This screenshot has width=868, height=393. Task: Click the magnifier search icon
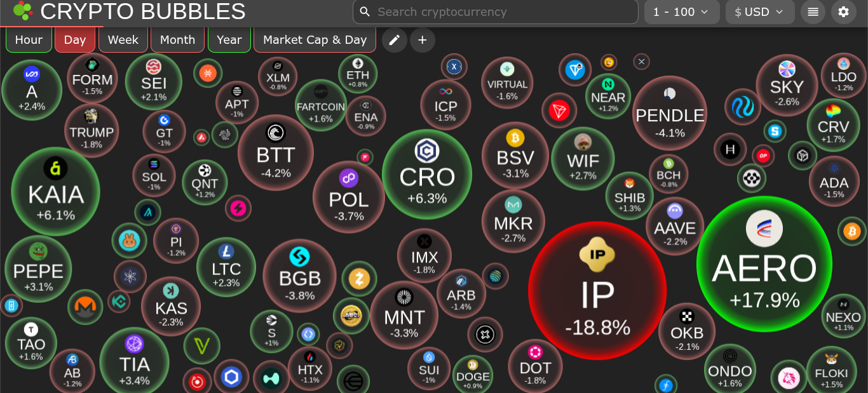(365, 12)
